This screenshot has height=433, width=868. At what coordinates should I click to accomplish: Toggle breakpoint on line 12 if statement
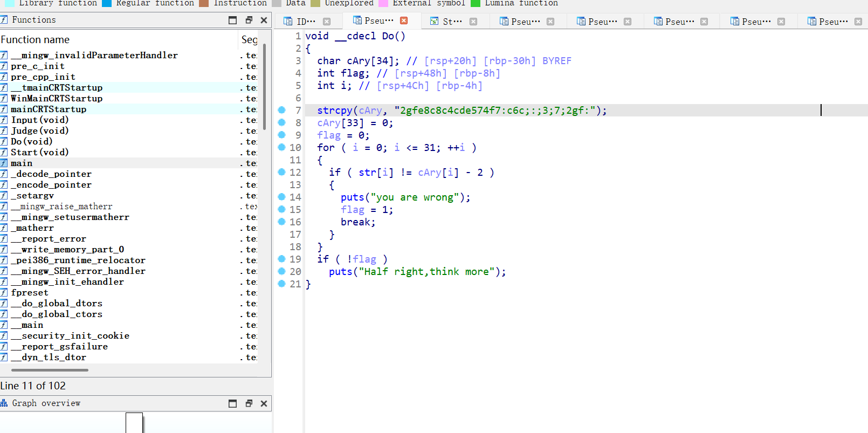281,172
